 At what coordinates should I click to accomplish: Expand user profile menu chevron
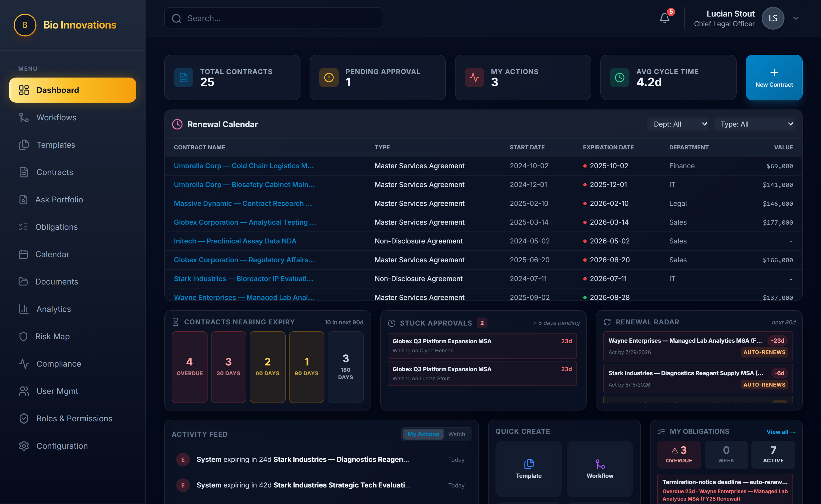tap(796, 18)
